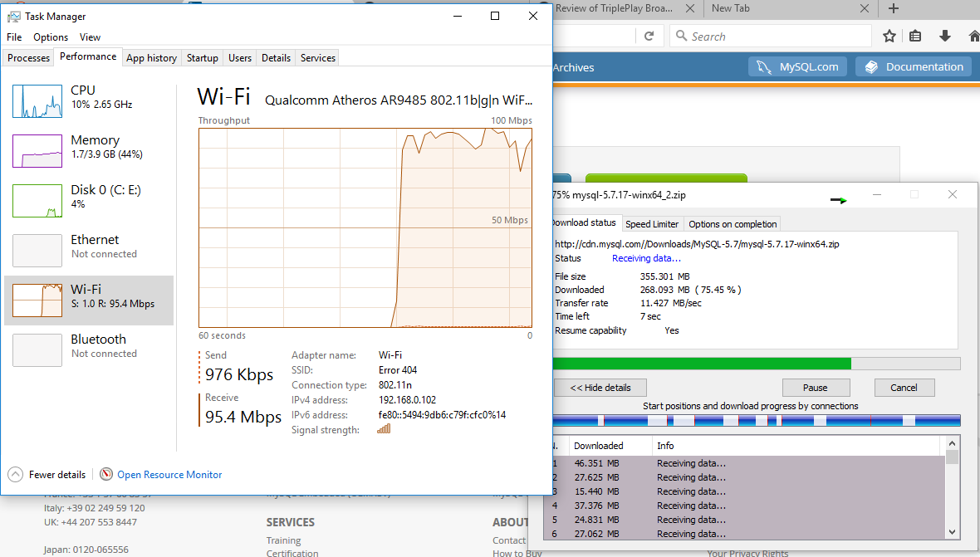The width and height of the screenshot is (980, 557).
Task: Open a new browser tab
Action: point(894,8)
